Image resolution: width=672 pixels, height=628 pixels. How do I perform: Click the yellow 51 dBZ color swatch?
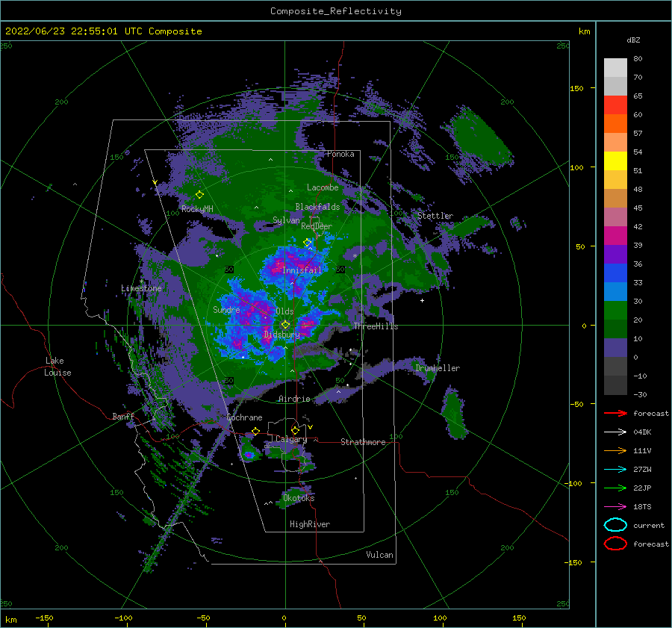[615, 161]
